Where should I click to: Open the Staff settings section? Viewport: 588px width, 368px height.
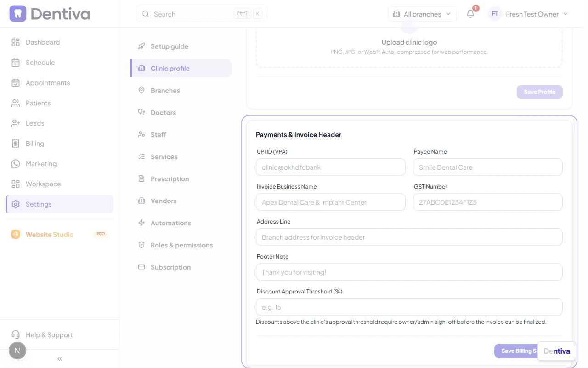[x=181, y=135]
